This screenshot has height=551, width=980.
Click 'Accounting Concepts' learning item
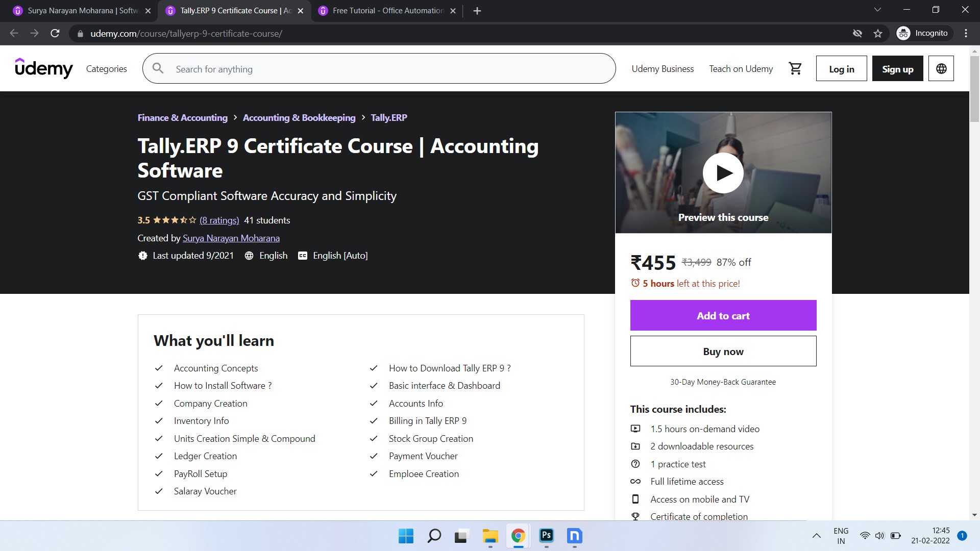pos(216,368)
